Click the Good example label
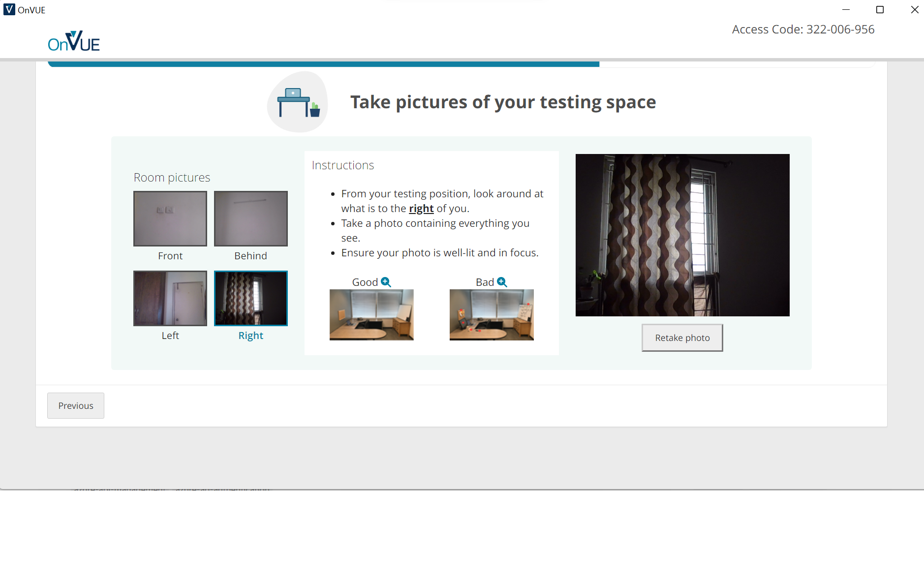 (x=365, y=282)
